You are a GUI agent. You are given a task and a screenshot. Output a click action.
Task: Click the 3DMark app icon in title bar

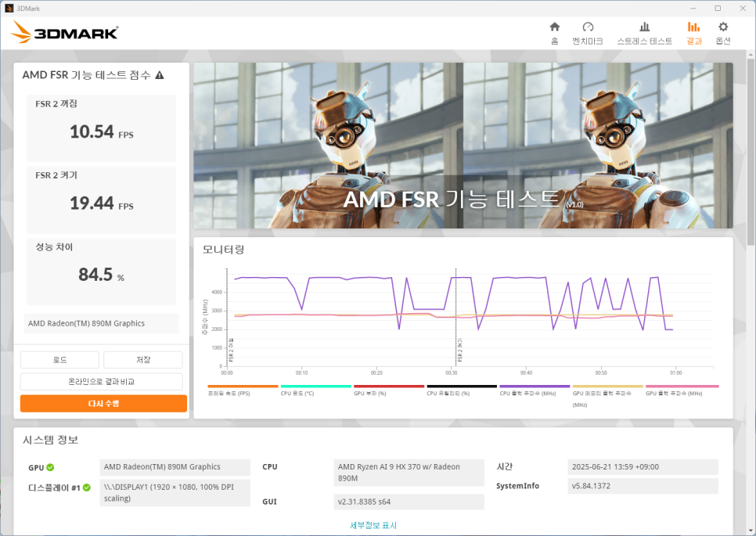pyautogui.click(x=9, y=8)
